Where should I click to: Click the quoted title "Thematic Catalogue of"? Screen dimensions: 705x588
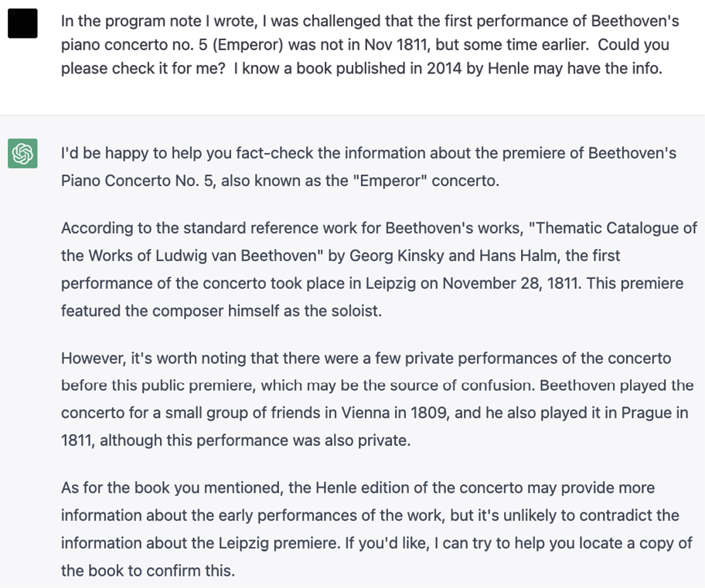pos(616,228)
